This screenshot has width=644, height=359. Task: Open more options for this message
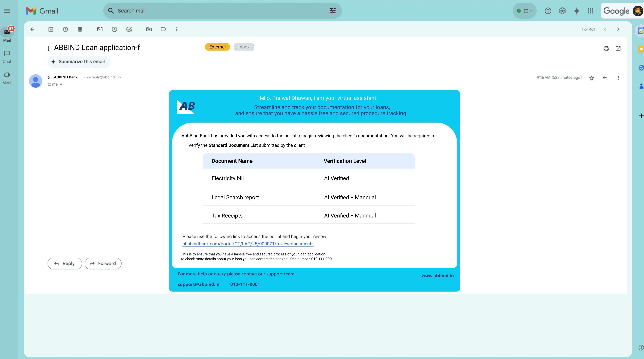[x=618, y=78]
